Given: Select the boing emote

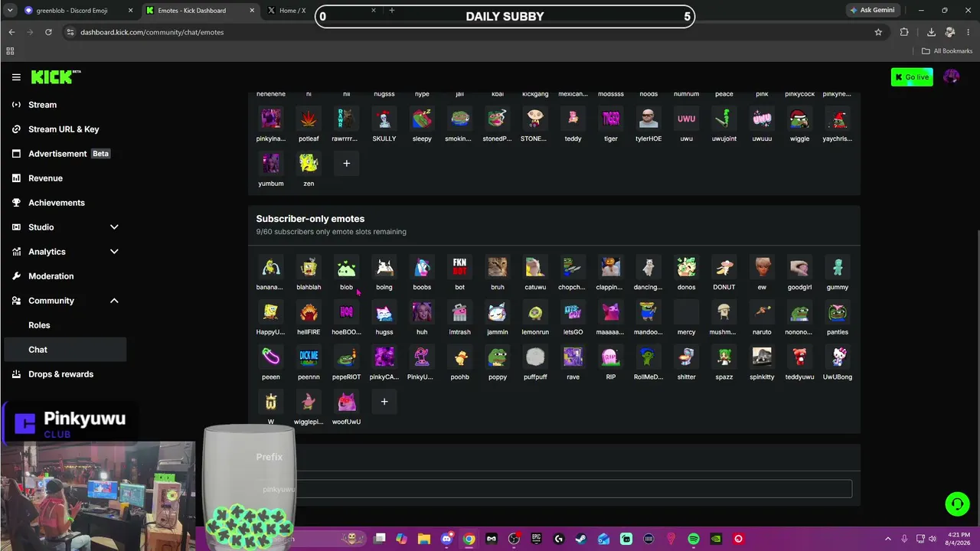Looking at the screenshot, I should coord(384,267).
